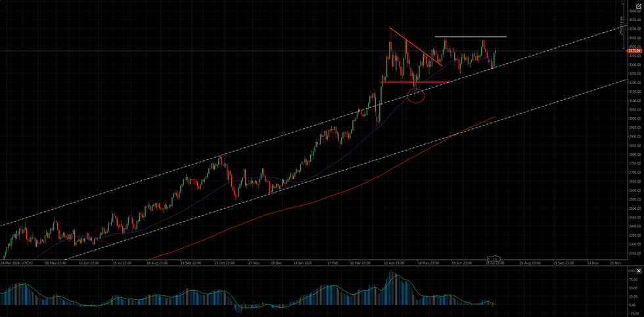Close the oscillator indicator panel
Viewport: 644px width, 317px height.
tap(639, 270)
